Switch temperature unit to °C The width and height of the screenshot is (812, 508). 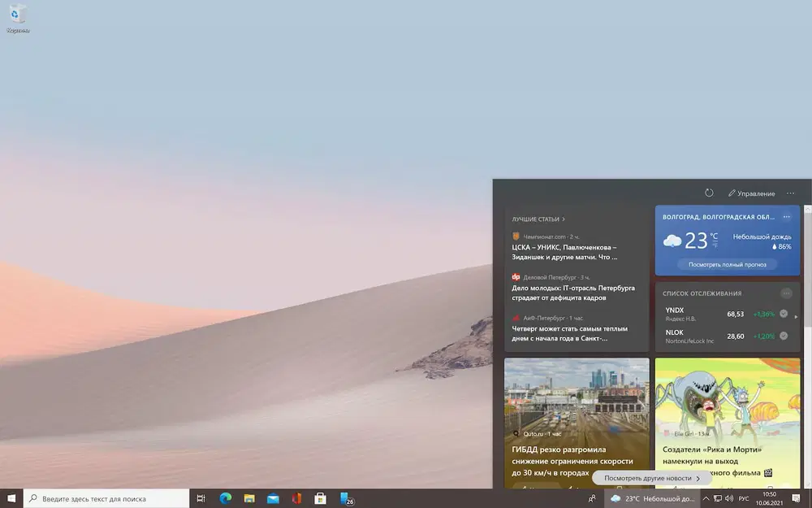coord(714,236)
